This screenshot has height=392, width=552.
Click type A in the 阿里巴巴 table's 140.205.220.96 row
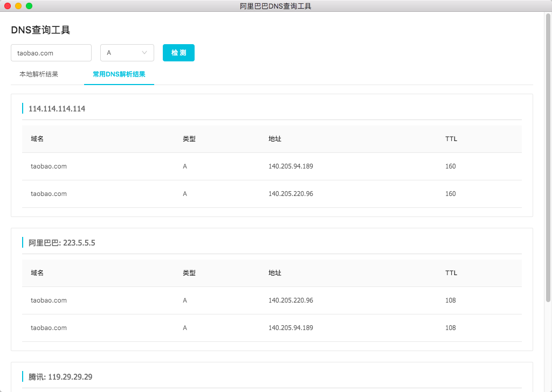(185, 300)
